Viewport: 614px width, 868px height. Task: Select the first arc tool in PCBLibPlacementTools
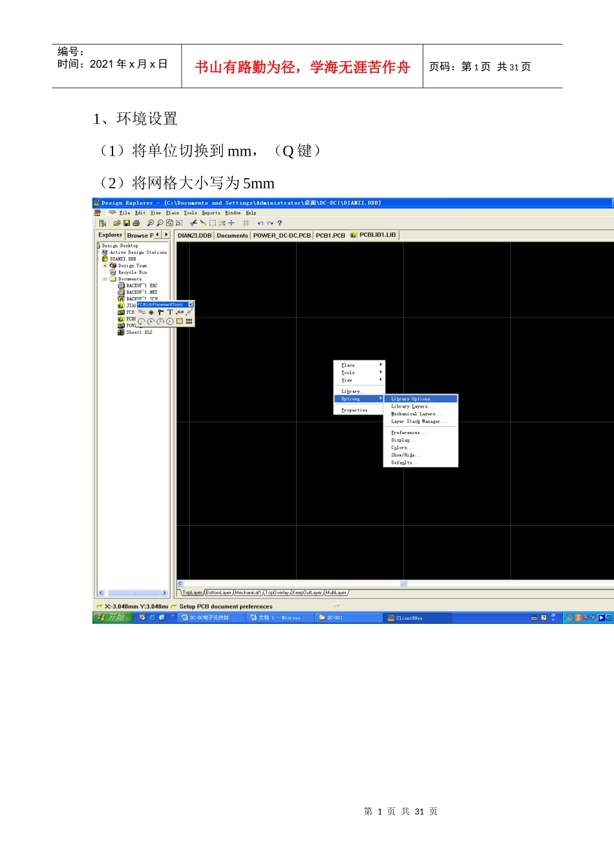click(142, 322)
